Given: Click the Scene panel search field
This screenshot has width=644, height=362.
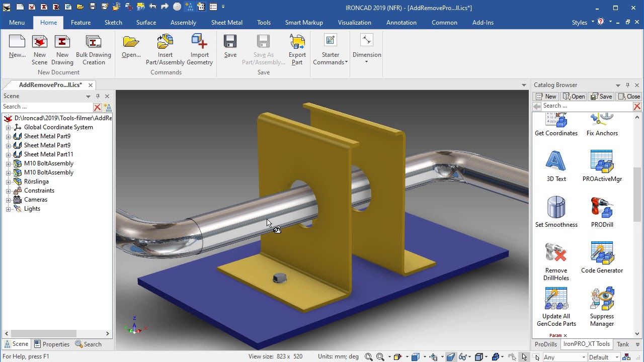Looking at the screenshot, I should [x=47, y=107].
